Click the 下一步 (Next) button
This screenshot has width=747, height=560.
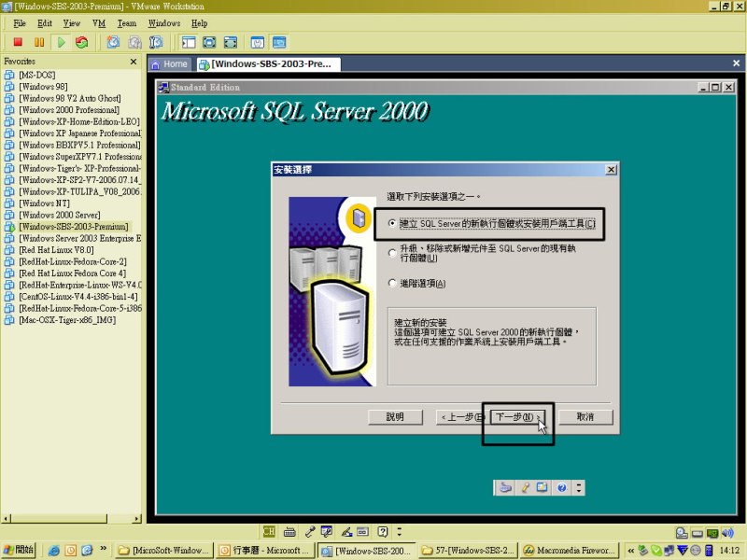(518, 417)
